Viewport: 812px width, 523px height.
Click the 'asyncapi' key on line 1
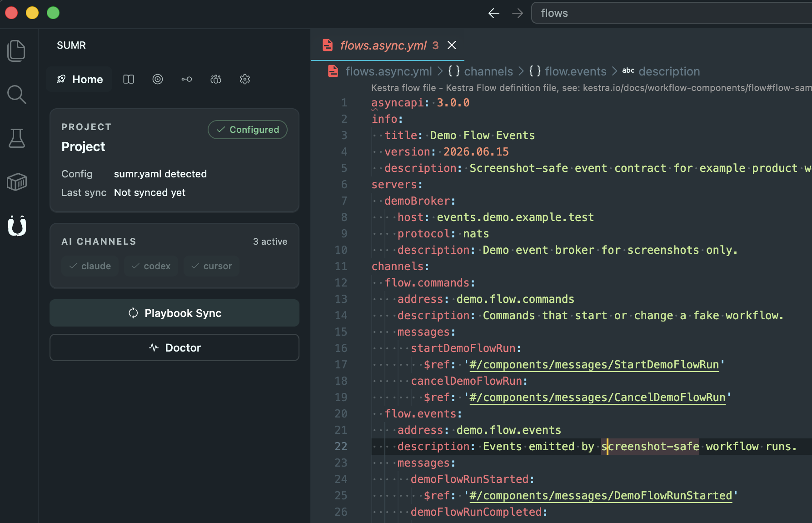[x=398, y=103]
